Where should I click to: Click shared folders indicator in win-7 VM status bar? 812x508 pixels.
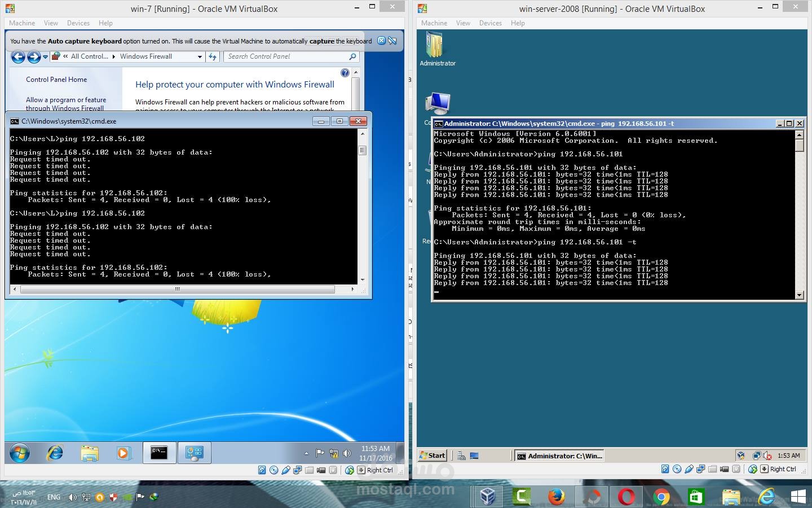pos(310,470)
